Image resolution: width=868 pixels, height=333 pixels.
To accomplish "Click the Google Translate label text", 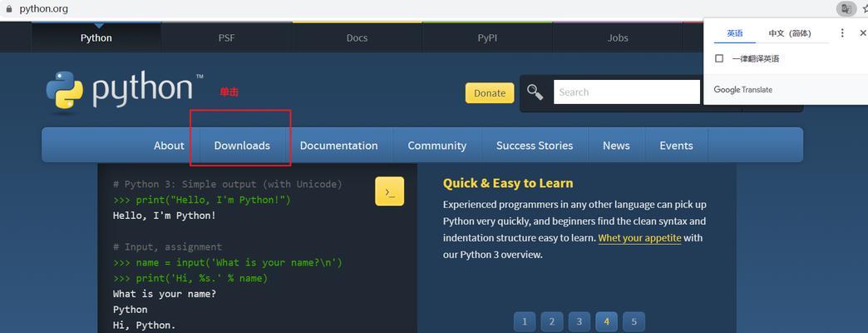I will coord(743,90).
